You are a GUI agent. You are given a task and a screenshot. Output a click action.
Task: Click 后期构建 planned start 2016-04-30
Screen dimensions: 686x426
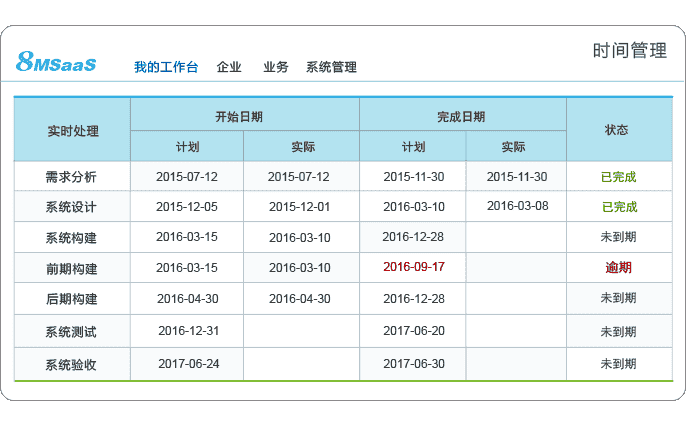[x=188, y=299]
